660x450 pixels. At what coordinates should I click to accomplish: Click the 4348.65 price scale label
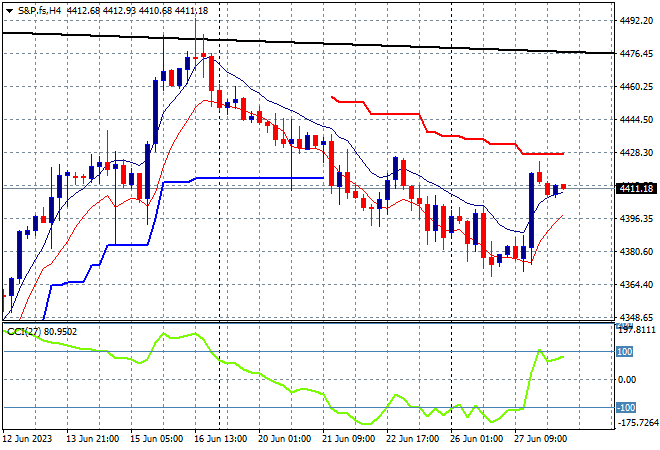(x=636, y=317)
